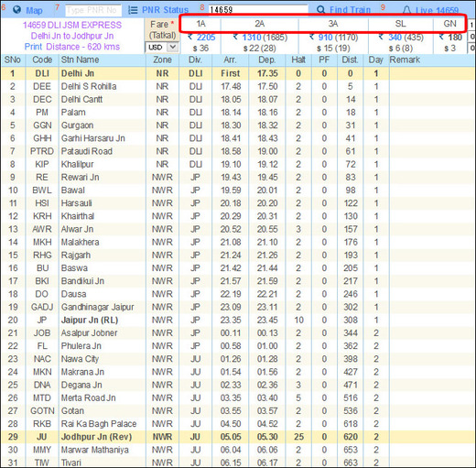Click station name Degana Jn
Image resolution: width=476 pixels, height=468 pixels.
pos(81,385)
